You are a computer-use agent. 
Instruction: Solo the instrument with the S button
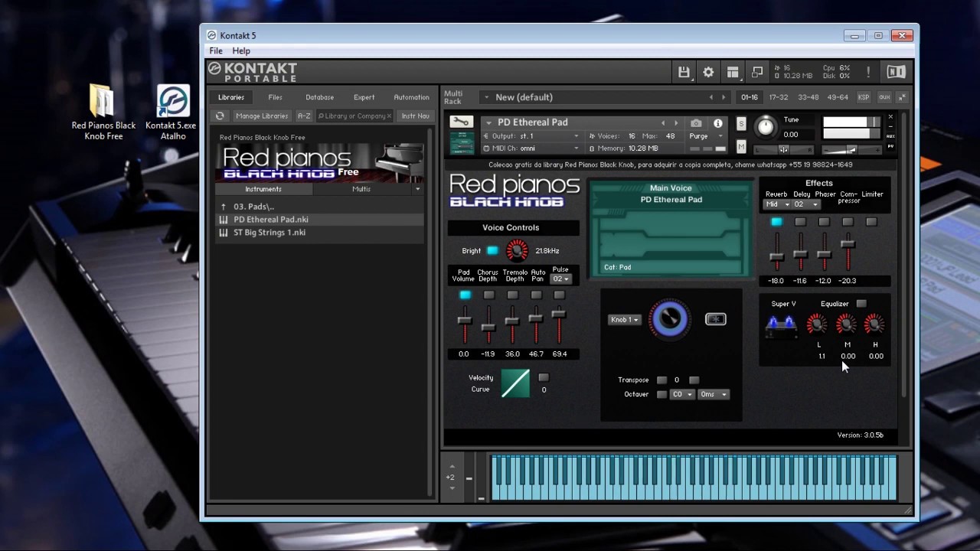(x=741, y=124)
